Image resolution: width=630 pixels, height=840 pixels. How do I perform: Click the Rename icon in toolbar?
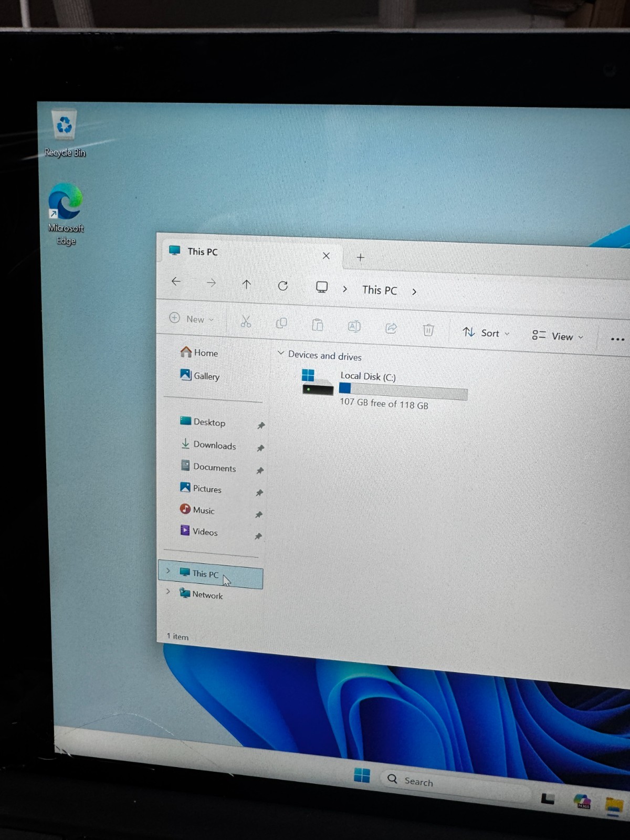click(x=354, y=327)
